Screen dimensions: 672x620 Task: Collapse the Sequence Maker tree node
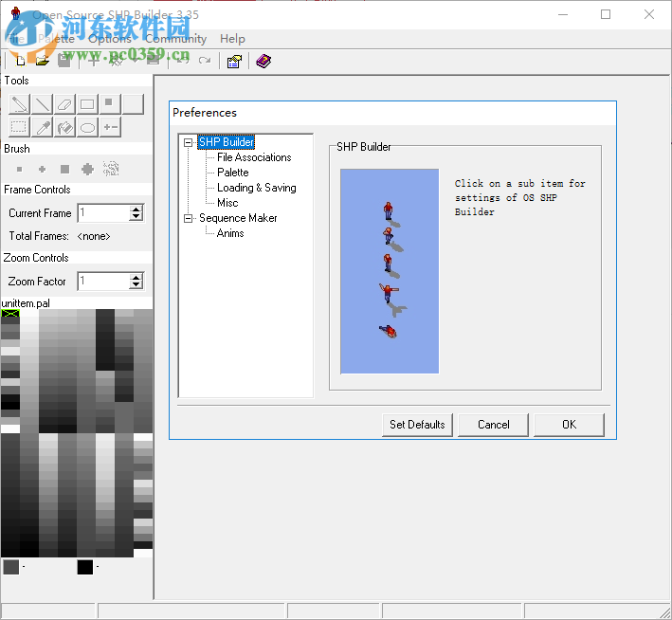point(188,218)
